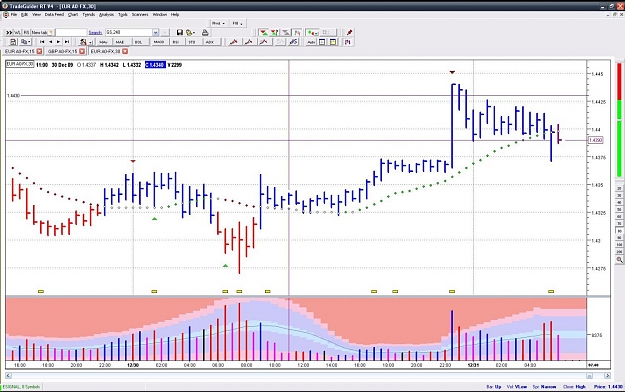The height and width of the screenshot is (392, 625).
Task: Open the Scanners menu
Action: pyautogui.click(x=140, y=14)
